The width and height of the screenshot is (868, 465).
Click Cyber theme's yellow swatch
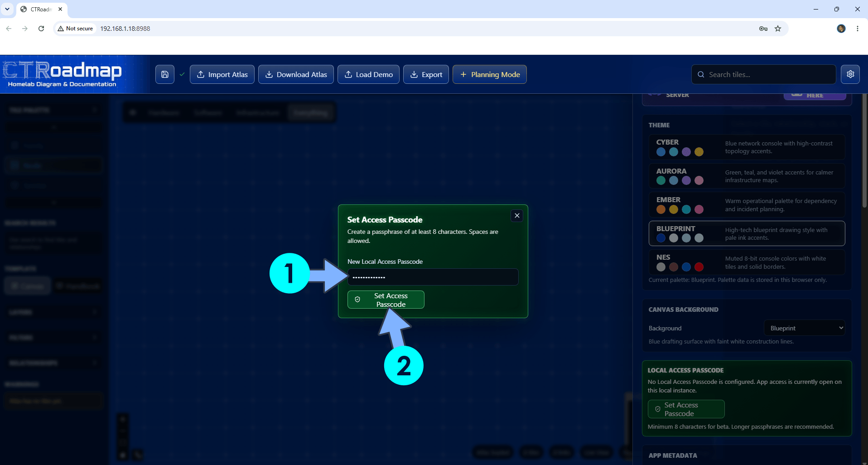tap(699, 152)
